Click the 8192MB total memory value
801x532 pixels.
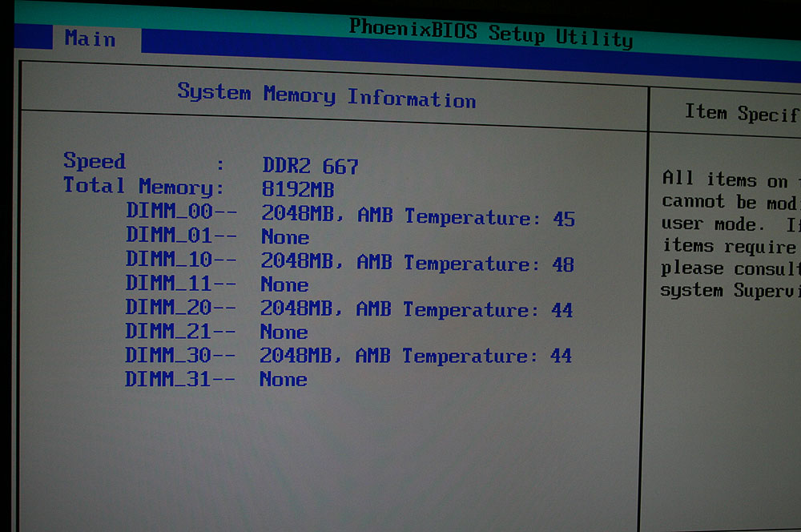298,189
